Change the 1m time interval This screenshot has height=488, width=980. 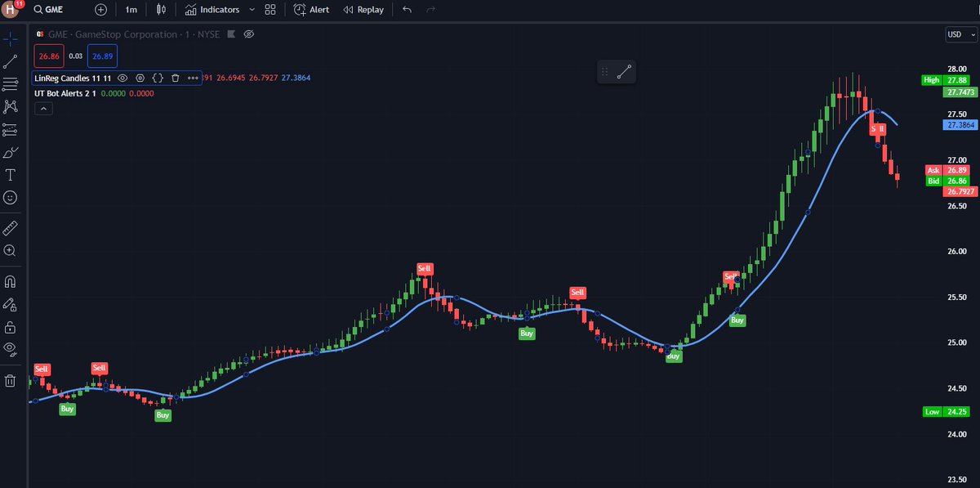click(131, 10)
